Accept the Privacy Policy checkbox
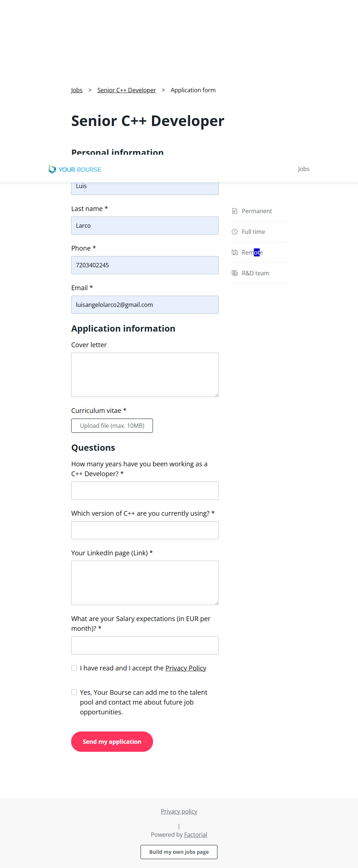 pos(74,668)
